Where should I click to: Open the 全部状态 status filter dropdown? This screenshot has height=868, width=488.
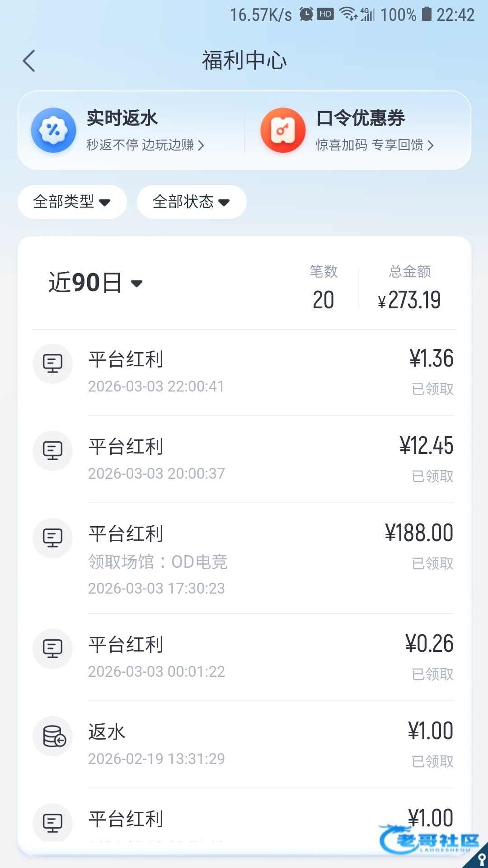click(x=191, y=202)
